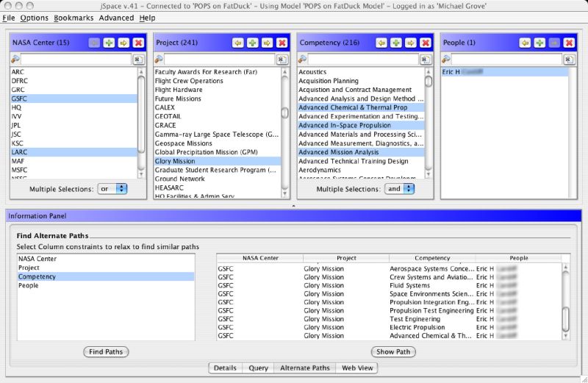Screen dimensions: 588x383
Task: Remove the NASA Center column with red X
Action: (x=138, y=43)
